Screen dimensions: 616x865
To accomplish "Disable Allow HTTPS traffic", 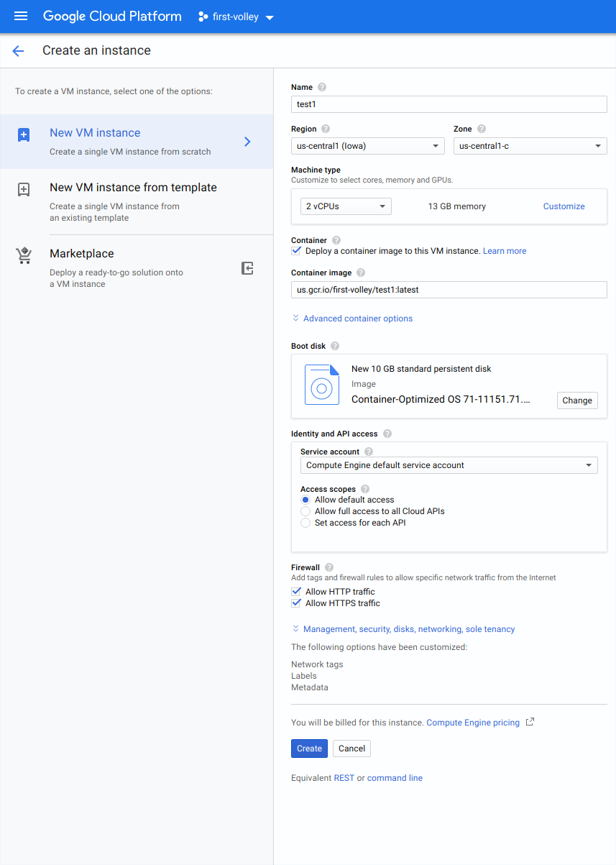I will [296, 603].
